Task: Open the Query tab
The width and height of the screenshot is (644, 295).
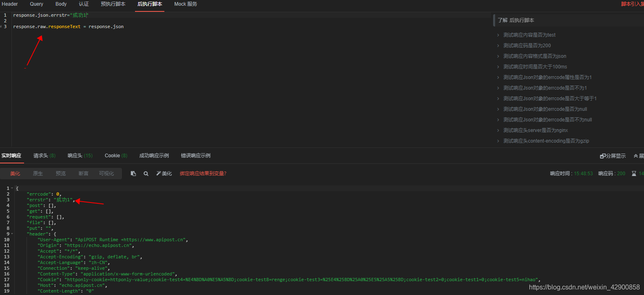Action: [x=36, y=4]
